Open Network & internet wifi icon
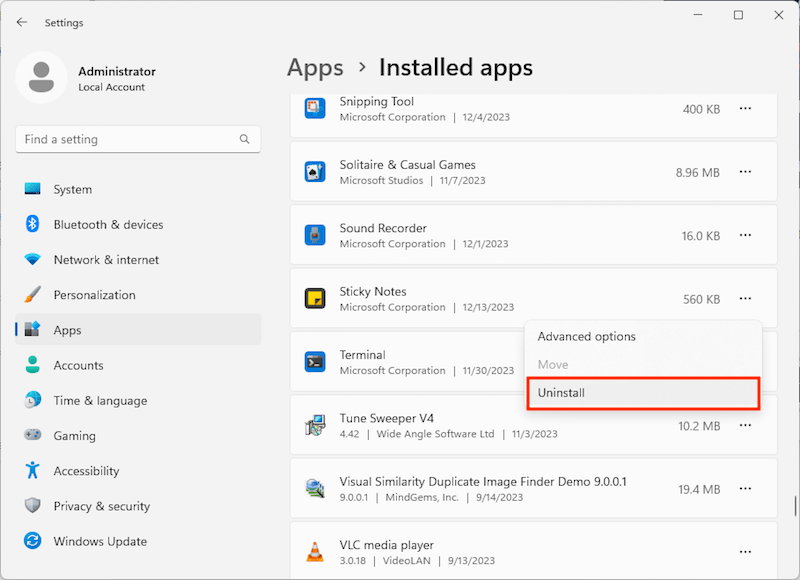Screen dimensions: 800x580 33,259
